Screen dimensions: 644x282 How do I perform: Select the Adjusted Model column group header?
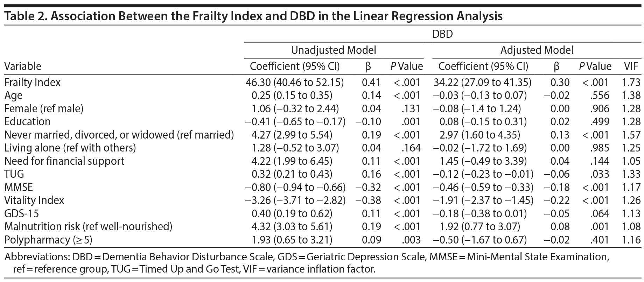(537, 50)
